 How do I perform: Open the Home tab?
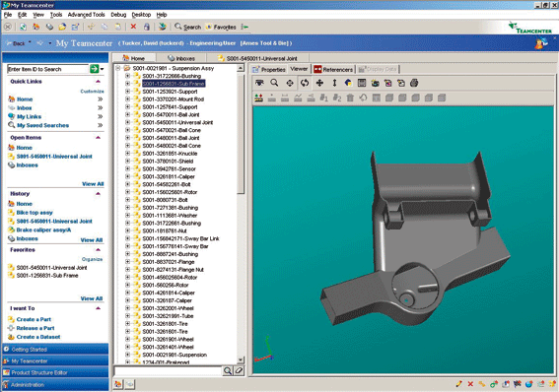point(134,58)
